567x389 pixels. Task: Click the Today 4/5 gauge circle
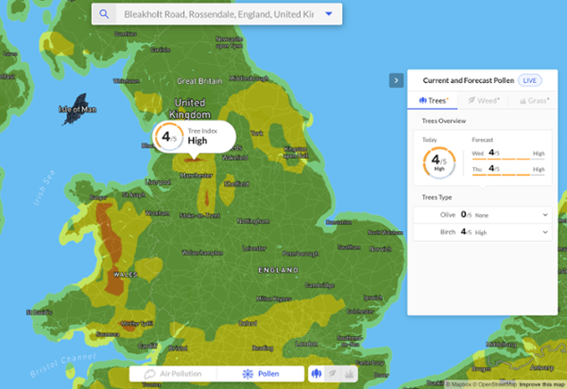pos(439,162)
